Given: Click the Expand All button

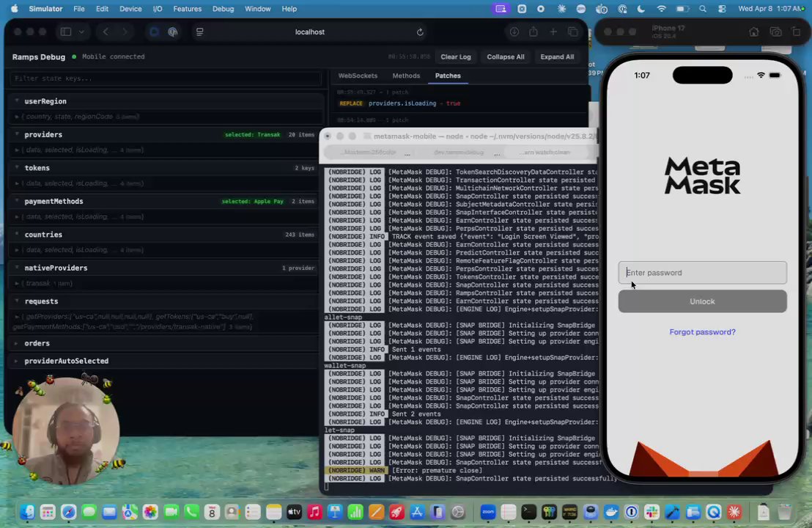Looking at the screenshot, I should pyautogui.click(x=557, y=57).
